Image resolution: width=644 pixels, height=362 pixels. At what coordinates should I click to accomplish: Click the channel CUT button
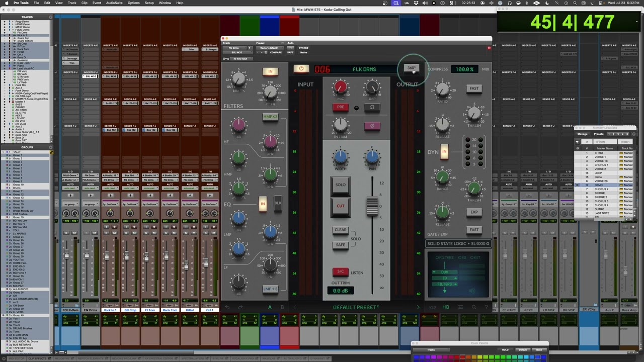[x=341, y=206]
